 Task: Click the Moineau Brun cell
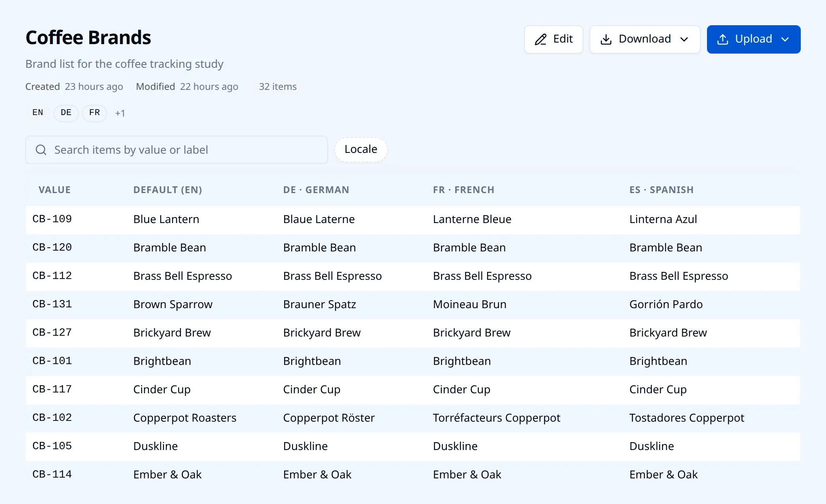(469, 304)
